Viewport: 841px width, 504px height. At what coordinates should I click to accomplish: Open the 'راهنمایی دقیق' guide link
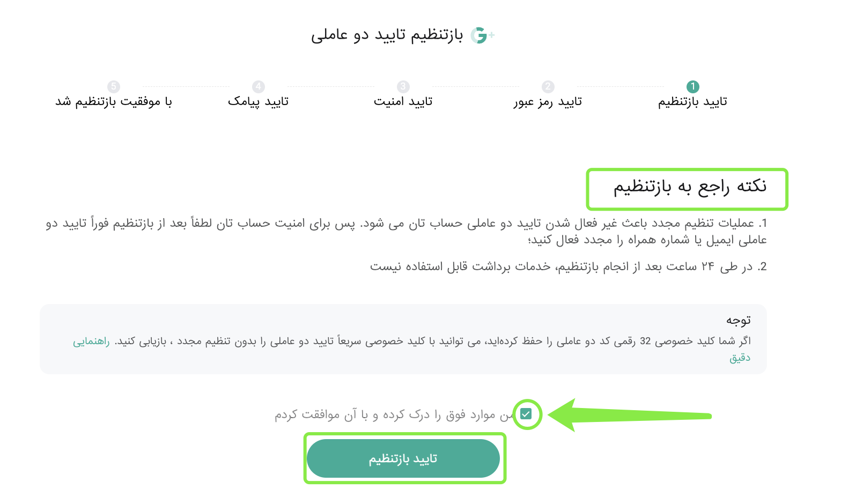(x=91, y=341)
